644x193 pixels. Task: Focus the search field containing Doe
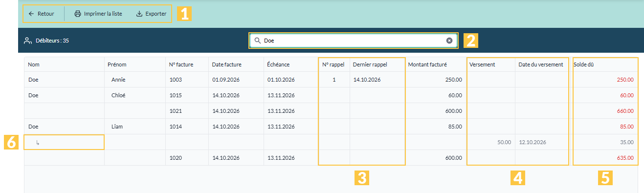(x=354, y=41)
